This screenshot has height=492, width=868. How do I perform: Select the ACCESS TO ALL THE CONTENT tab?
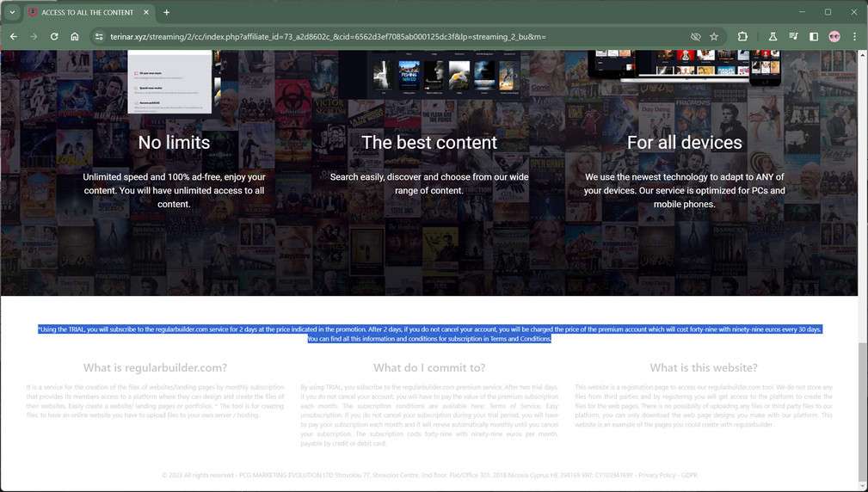[x=89, y=12]
